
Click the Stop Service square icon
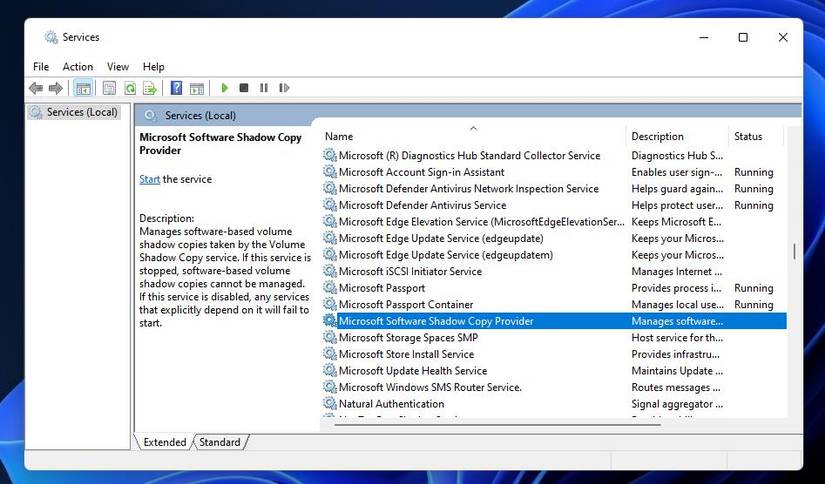[244, 88]
